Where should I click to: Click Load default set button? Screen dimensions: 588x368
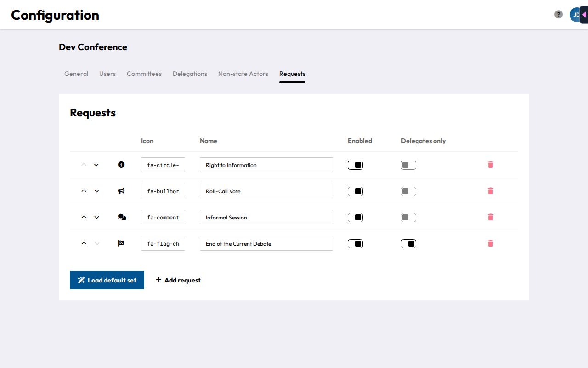coord(107,280)
